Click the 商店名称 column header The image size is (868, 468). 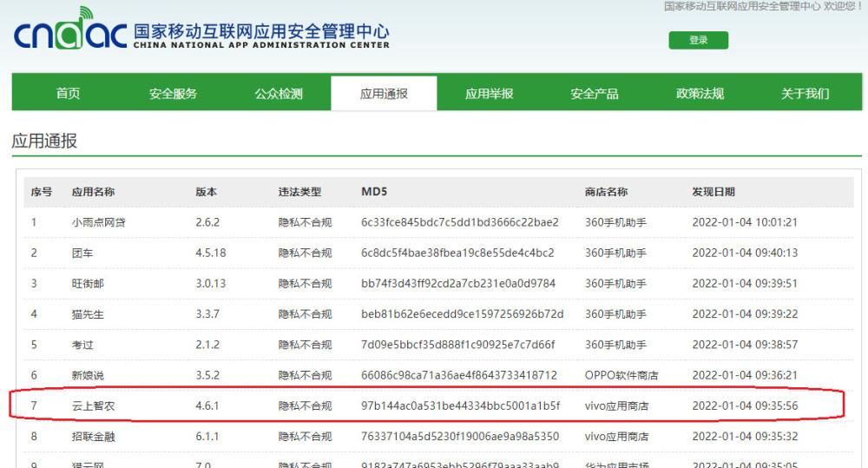pyautogui.click(x=606, y=192)
